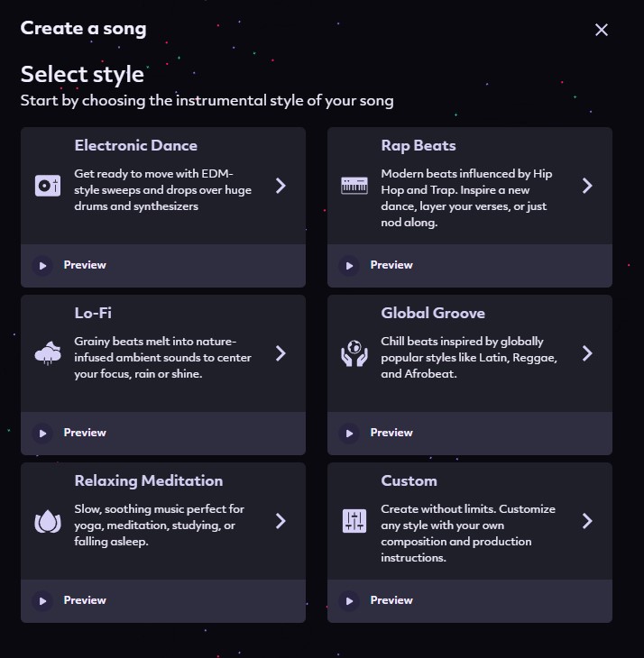
Task: Open Rap Beats using its chevron arrow
Action: click(x=587, y=186)
